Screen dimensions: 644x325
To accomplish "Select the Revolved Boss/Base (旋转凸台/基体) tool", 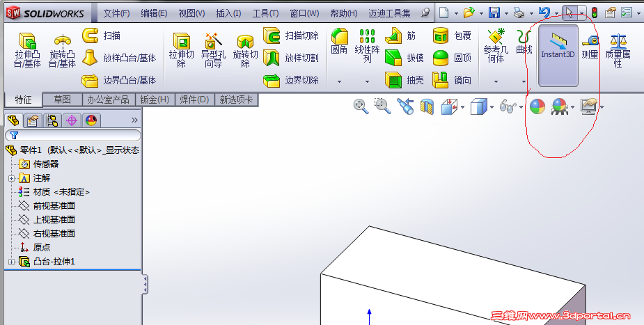I will (63, 50).
